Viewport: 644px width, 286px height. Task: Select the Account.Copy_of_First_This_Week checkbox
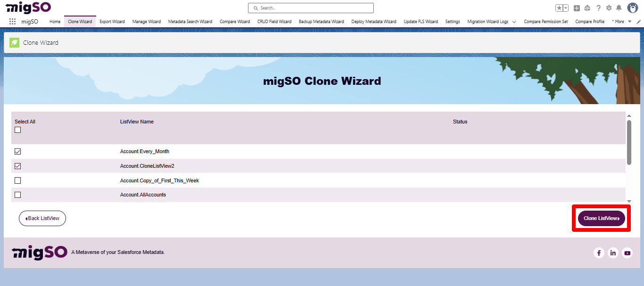17,180
